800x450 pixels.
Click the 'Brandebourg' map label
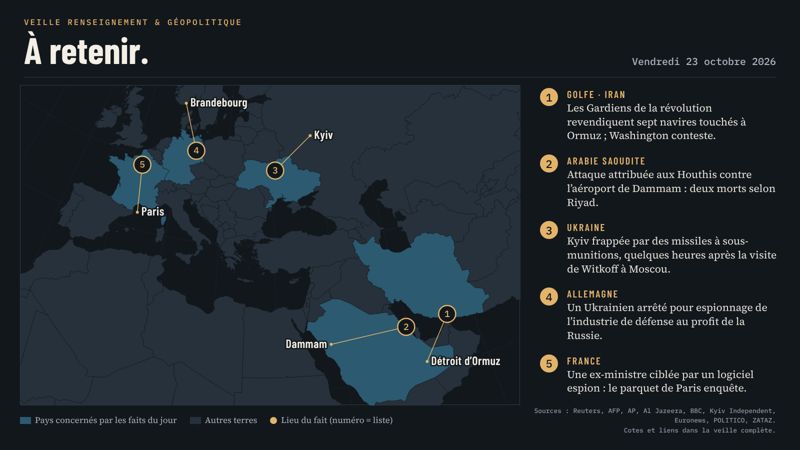[x=218, y=103]
